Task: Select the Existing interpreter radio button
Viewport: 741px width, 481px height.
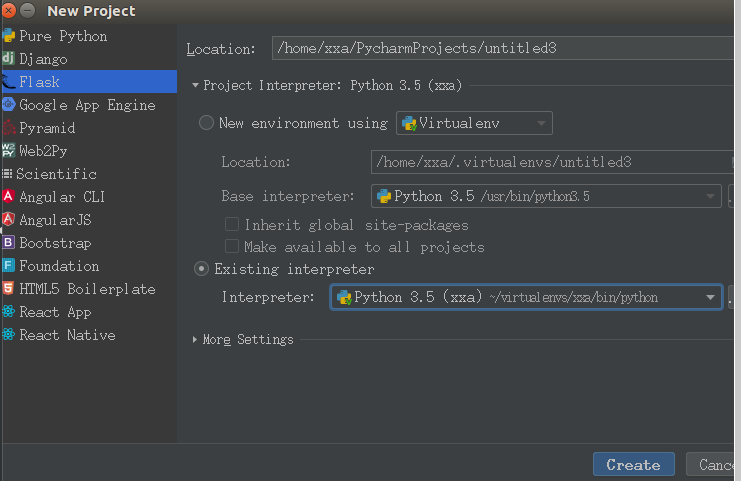Action: point(202,269)
